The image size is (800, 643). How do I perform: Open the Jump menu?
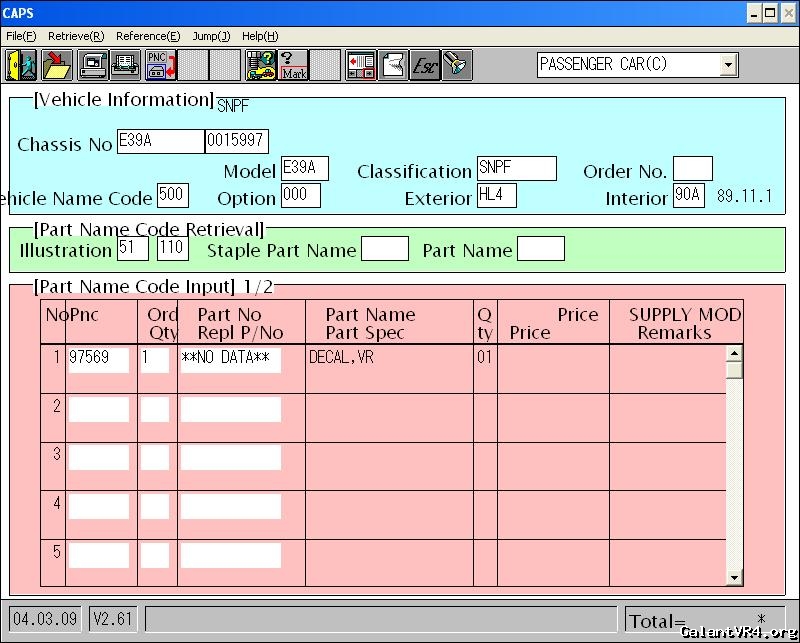[211, 36]
